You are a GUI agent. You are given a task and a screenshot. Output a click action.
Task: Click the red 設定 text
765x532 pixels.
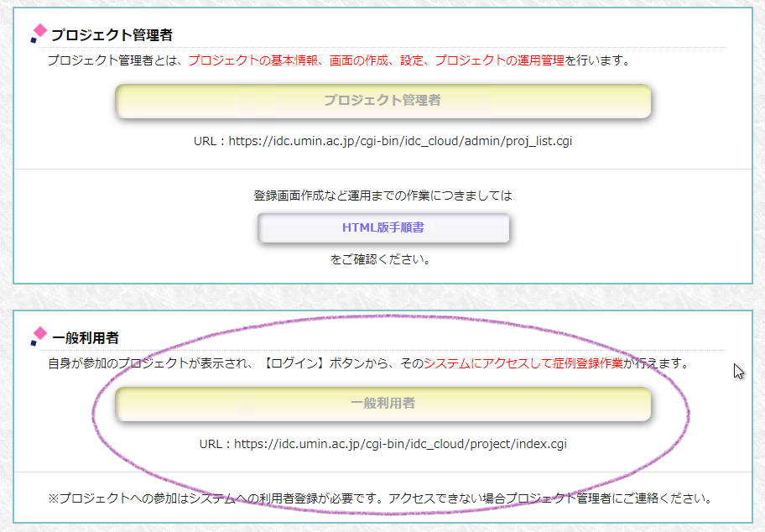pos(410,60)
